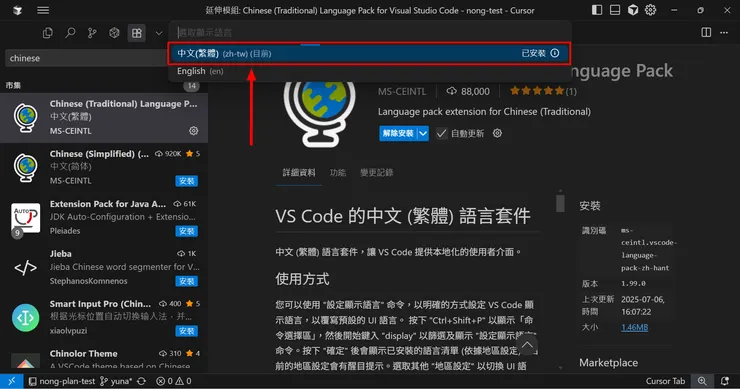Select the Extensions view icon
This screenshot has height=389, width=740.
click(136, 33)
